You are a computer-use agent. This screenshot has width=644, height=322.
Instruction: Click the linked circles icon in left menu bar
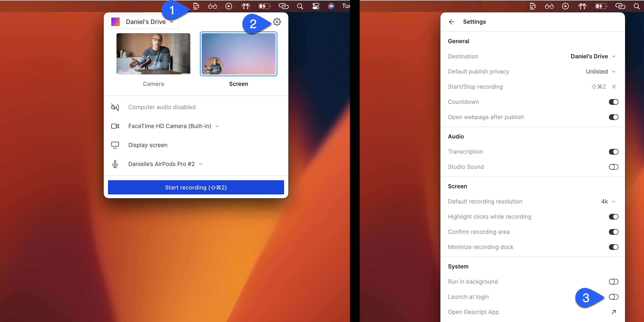283,6
